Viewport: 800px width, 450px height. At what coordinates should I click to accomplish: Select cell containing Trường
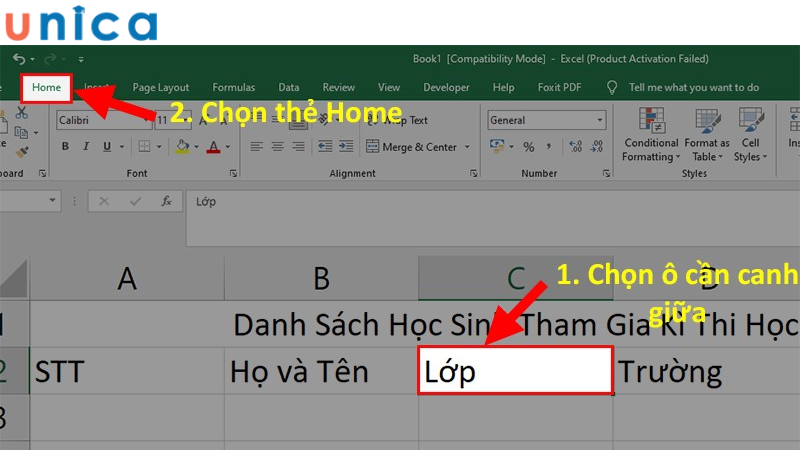coord(707,371)
